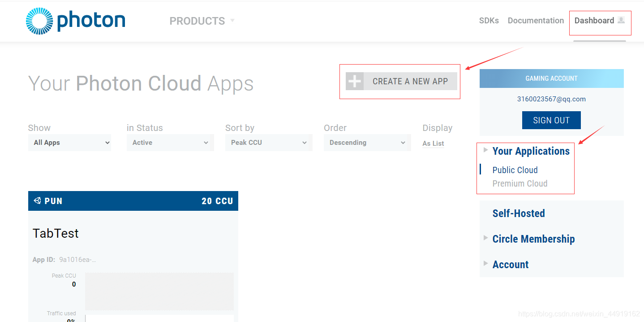644x322 pixels.
Task: Collapse the Your Applications section arrow
Action: [486, 150]
